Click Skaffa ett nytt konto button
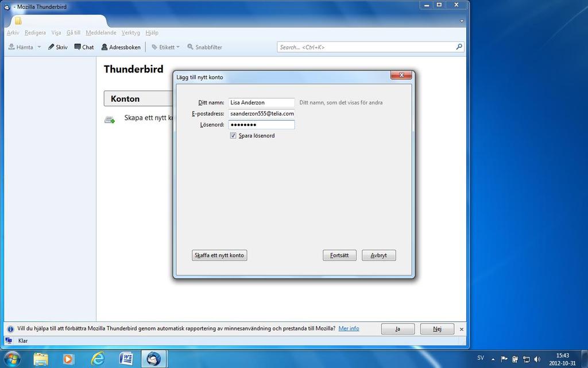This screenshot has width=588, height=368. pos(219,255)
